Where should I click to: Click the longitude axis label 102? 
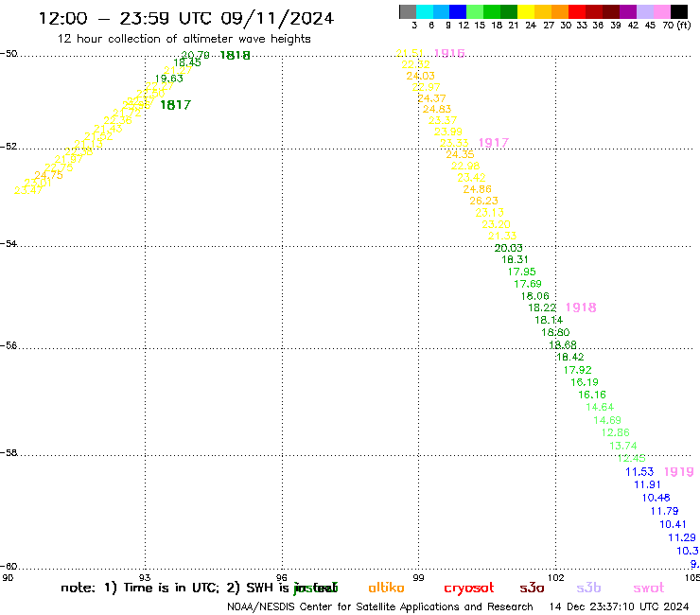click(556, 577)
